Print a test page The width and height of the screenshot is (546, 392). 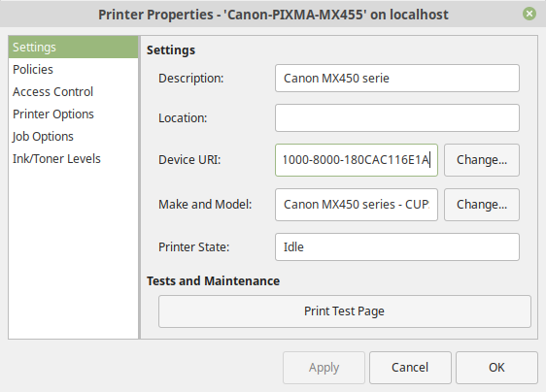click(344, 311)
